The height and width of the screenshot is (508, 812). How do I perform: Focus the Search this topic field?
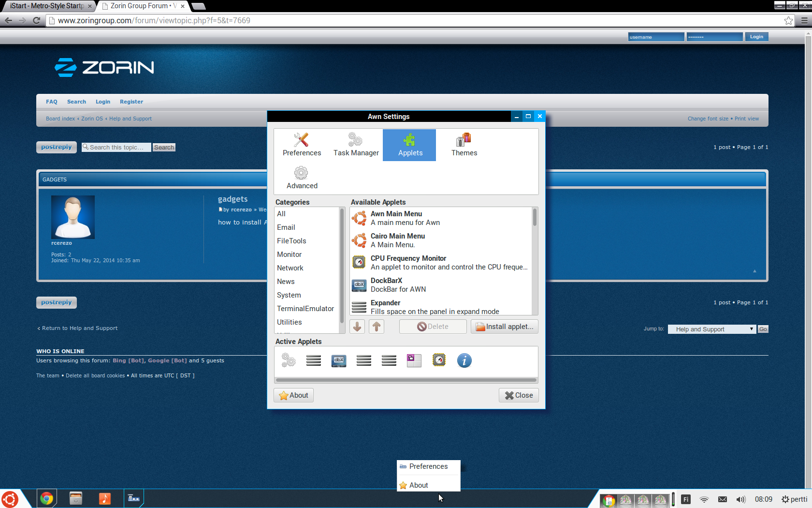pos(117,148)
